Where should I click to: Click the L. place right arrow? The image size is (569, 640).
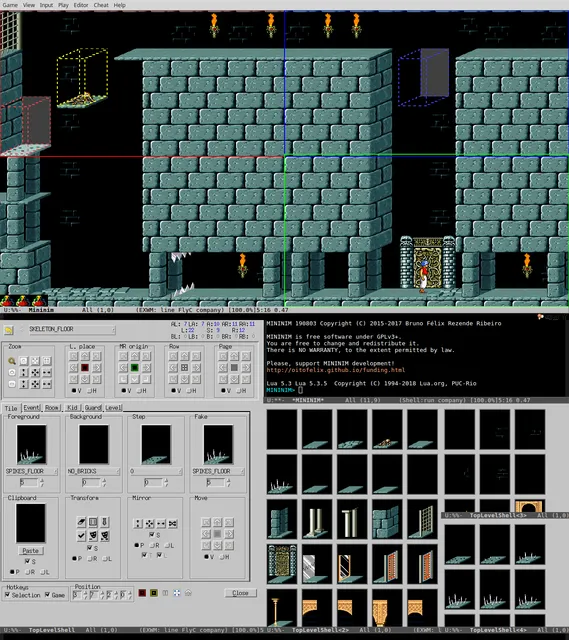(x=96, y=368)
